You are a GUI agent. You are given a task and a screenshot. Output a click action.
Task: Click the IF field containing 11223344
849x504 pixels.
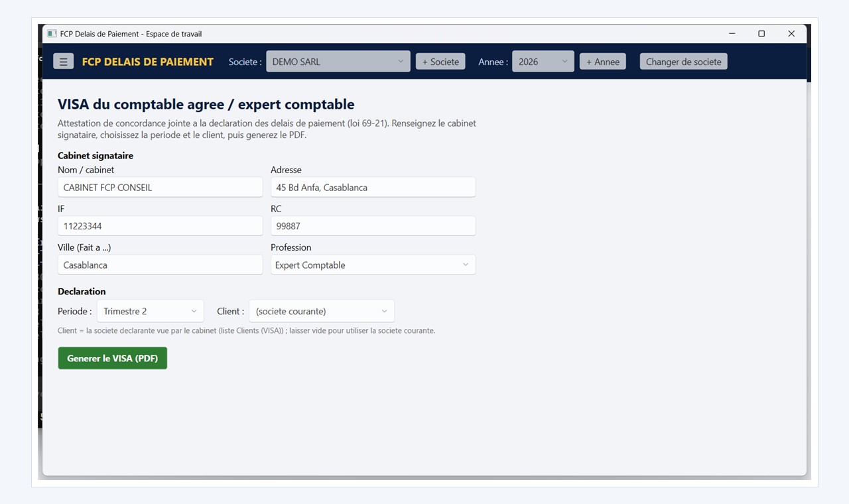coord(160,226)
